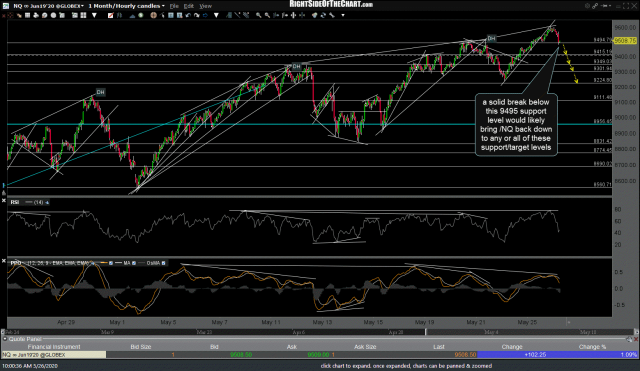This screenshot has height=371, width=640.
Task: Click the DH marker near May 1 peak
Action: (100, 92)
